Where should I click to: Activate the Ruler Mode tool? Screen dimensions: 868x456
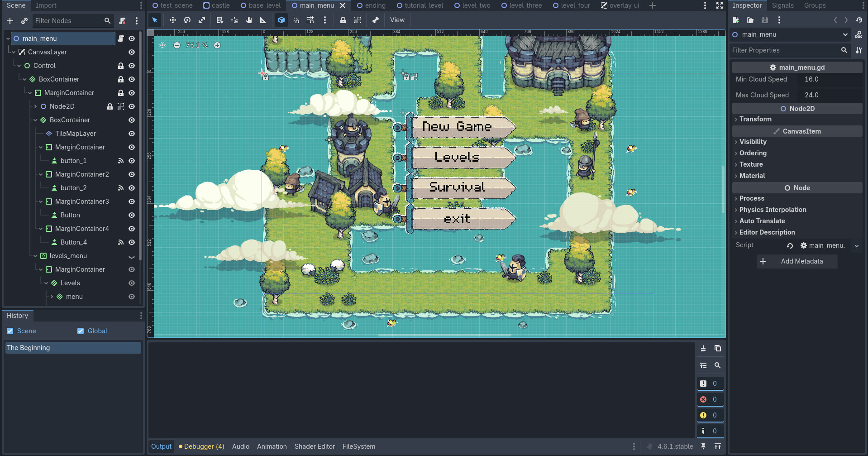[263, 20]
